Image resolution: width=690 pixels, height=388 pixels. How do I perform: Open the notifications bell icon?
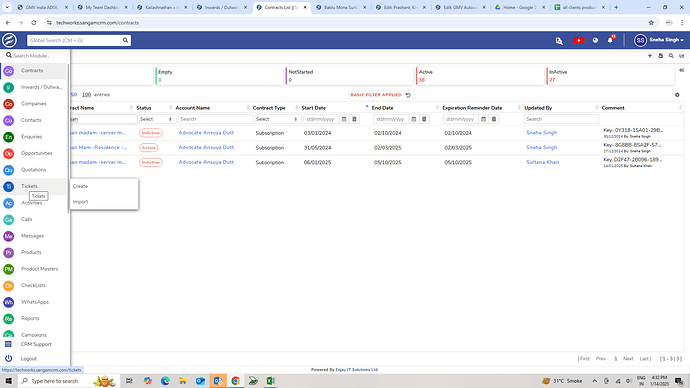(x=610, y=40)
